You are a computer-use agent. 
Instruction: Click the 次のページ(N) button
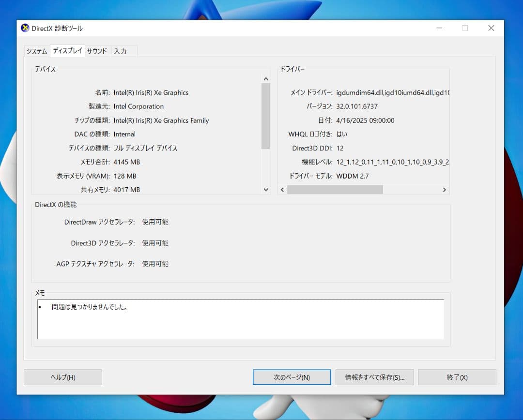pyautogui.click(x=292, y=377)
